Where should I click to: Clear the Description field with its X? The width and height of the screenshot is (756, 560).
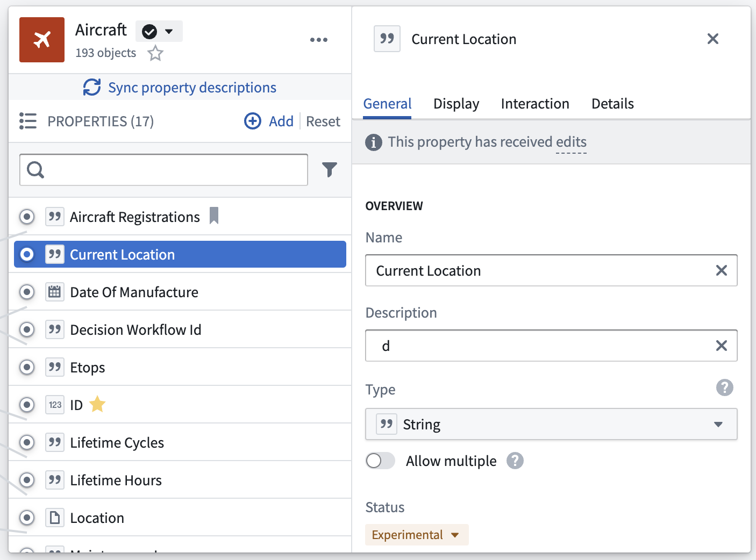coord(722,346)
